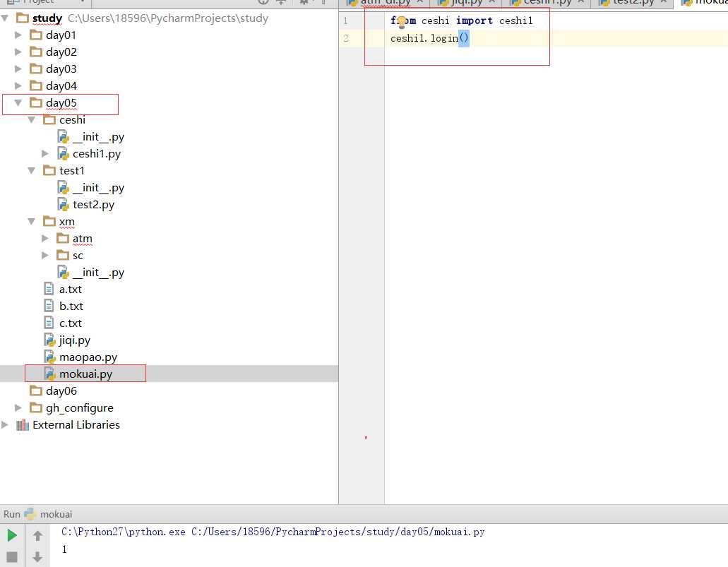
Task: Select the mokuai run configuration tab
Action: pos(56,514)
